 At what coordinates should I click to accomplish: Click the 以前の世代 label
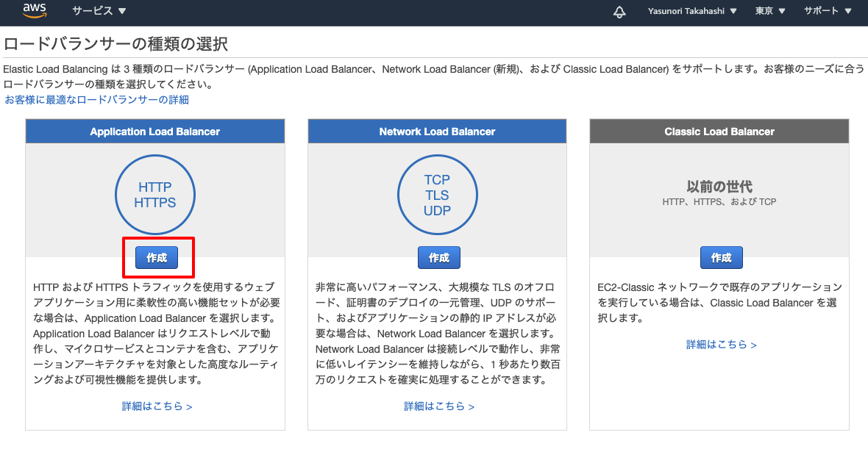tap(719, 187)
